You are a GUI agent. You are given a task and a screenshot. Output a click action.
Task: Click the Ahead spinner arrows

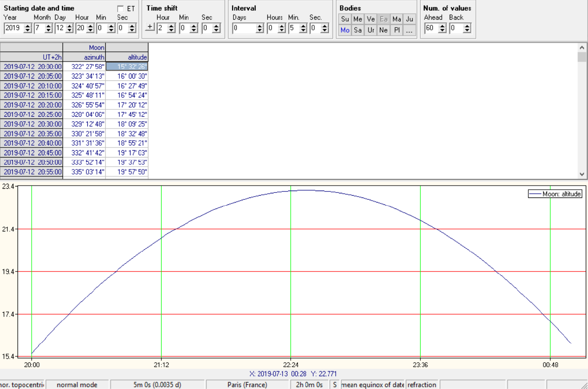pyautogui.click(x=442, y=28)
